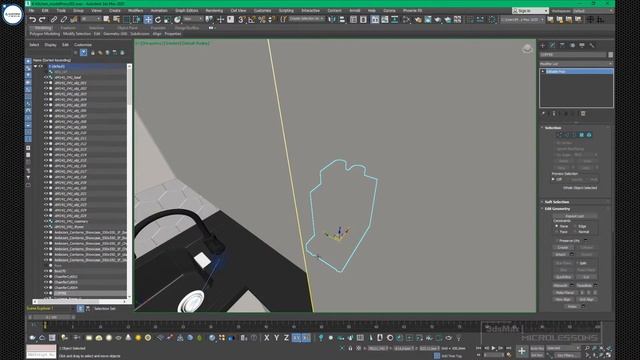Click the object name input field
Image resolution: width=640 pixels, height=360 pixels.
tap(573, 55)
